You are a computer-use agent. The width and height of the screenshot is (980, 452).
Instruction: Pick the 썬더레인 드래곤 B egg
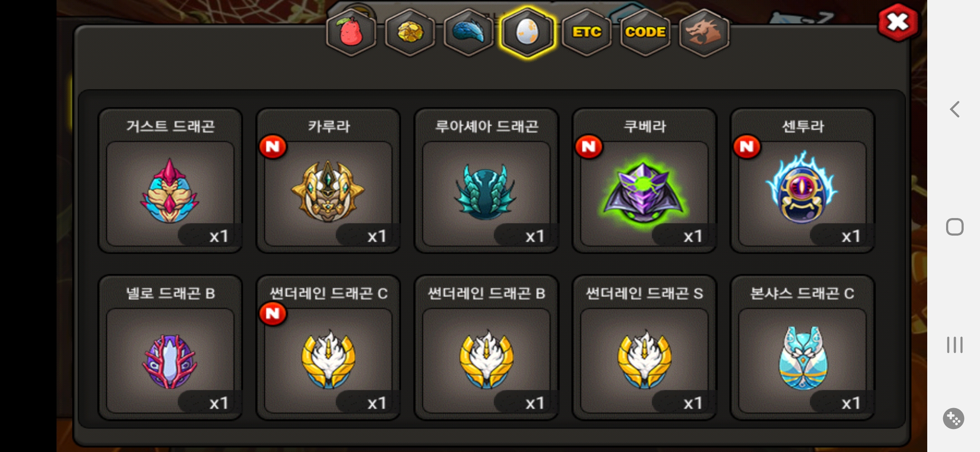click(486, 347)
